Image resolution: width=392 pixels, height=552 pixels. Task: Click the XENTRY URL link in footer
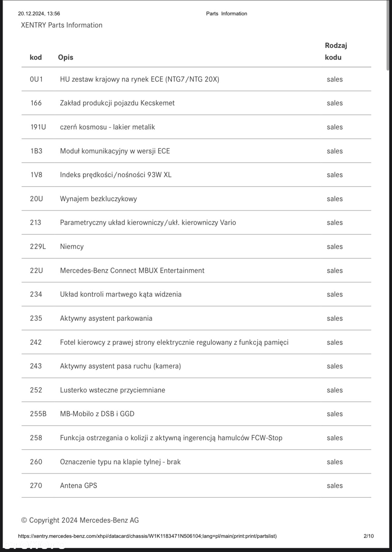147,536
